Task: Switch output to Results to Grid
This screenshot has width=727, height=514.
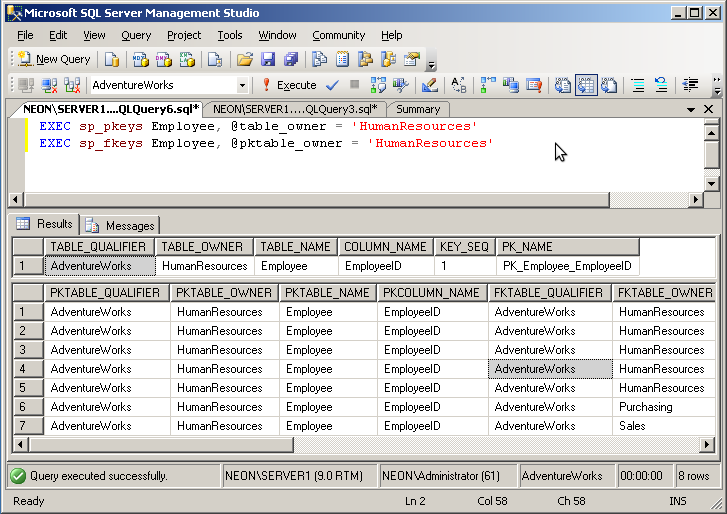Action: (x=586, y=85)
